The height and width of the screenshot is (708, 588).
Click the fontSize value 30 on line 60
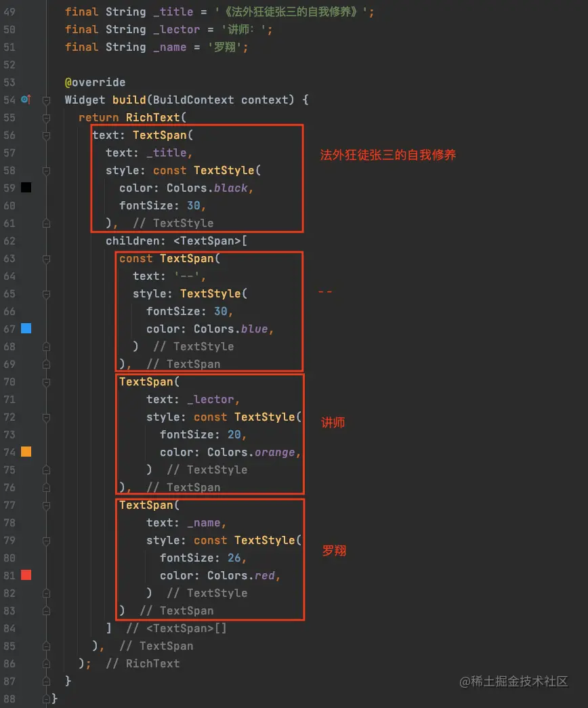point(193,205)
